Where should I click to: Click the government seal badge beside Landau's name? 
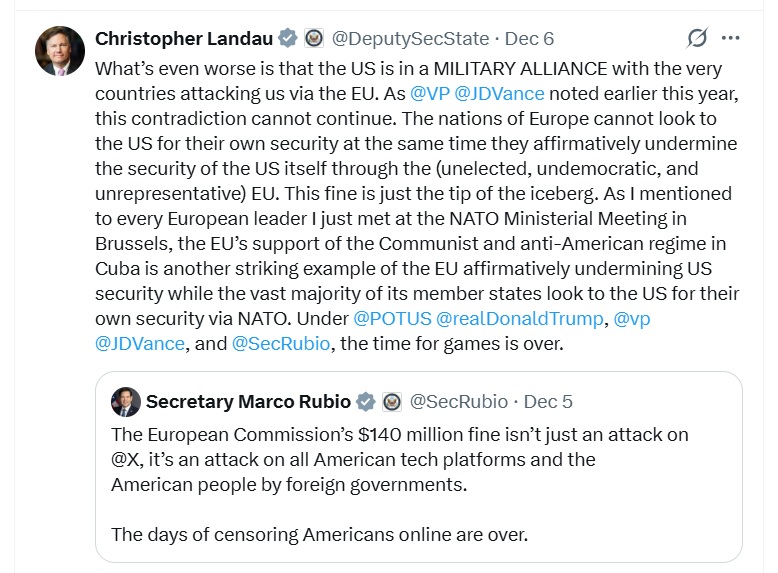pyautogui.click(x=313, y=39)
